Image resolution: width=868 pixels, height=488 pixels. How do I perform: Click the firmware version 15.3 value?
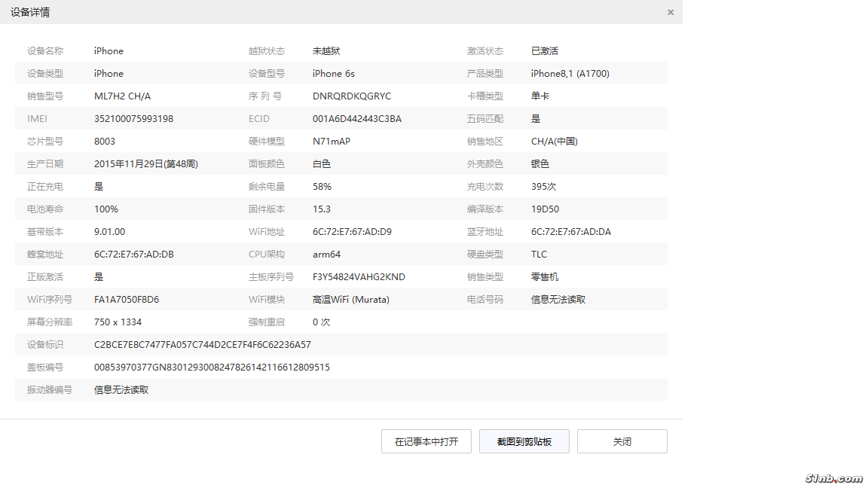click(x=322, y=209)
